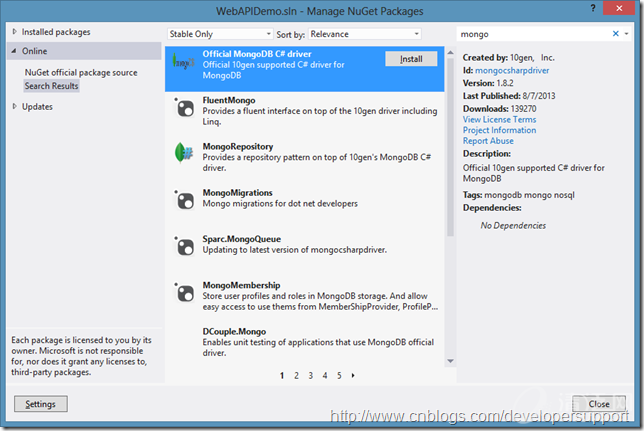Open the View License Terms link
The height and width of the screenshot is (431, 644).
click(x=499, y=119)
